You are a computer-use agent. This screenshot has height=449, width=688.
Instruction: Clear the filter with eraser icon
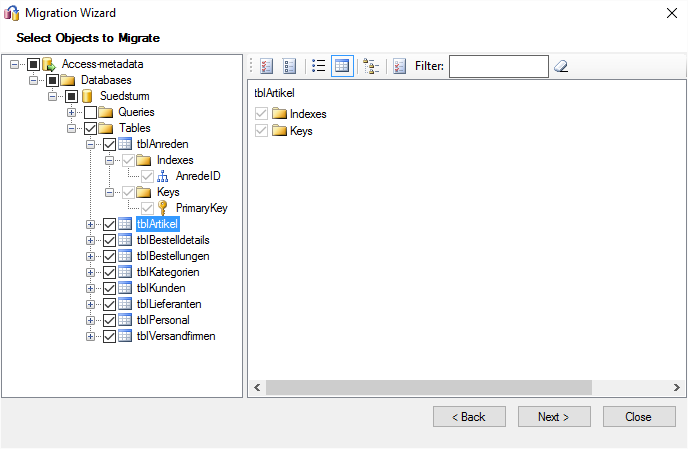[x=561, y=66]
